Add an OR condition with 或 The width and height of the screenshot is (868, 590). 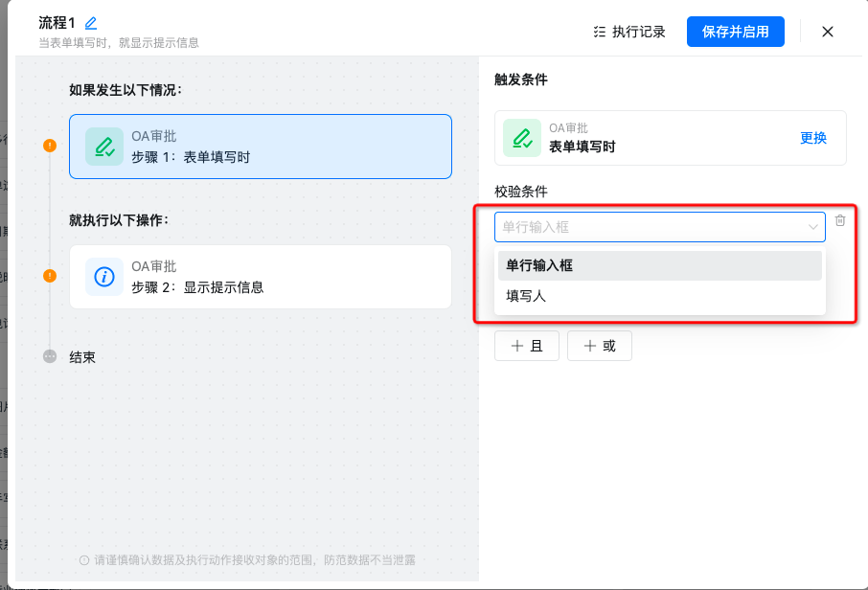[600, 347]
